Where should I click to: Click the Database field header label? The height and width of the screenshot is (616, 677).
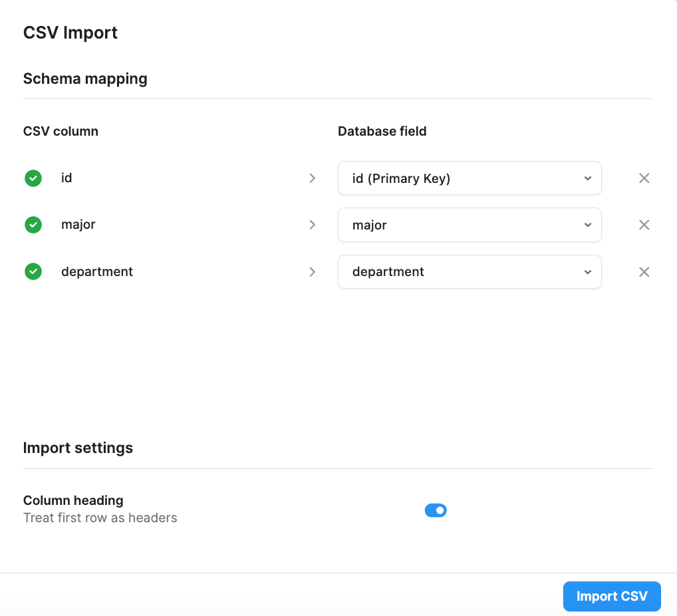382,131
